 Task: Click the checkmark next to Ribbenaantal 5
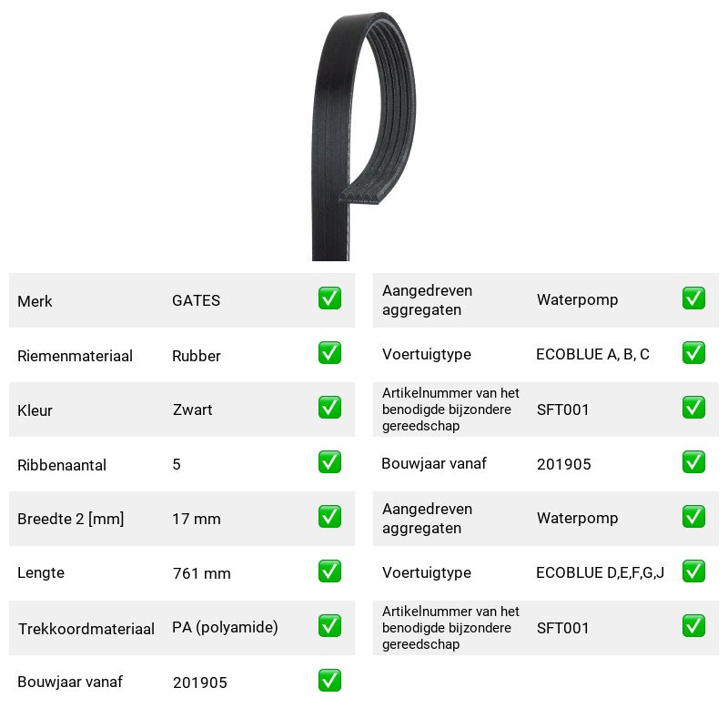pyautogui.click(x=329, y=462)
